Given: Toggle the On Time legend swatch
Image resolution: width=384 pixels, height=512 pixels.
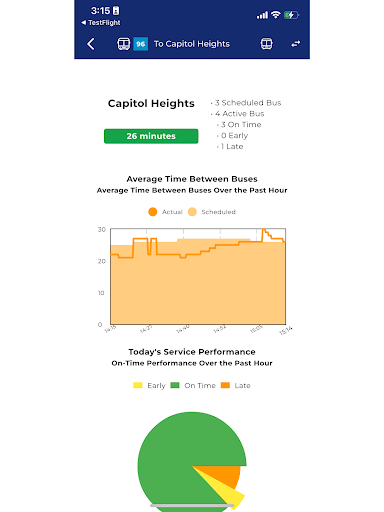Looking at the screenshot, I should [x=175, y=385].
